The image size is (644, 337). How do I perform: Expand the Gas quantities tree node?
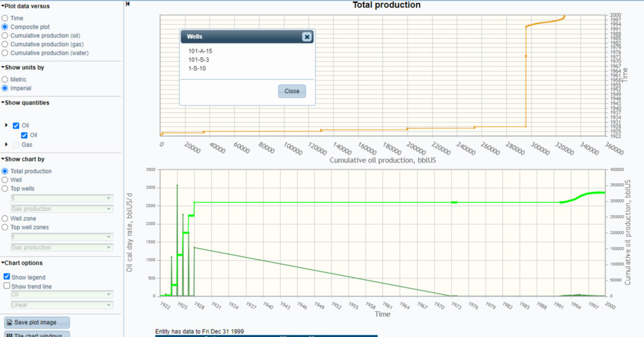tap(6, 144)
